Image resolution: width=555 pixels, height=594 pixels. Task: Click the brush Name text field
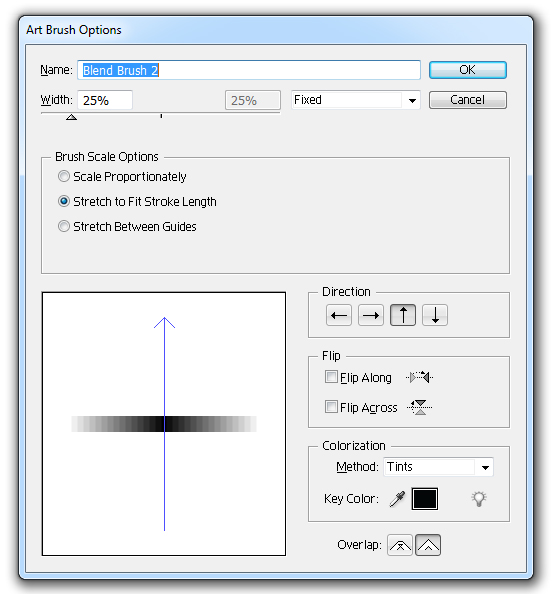tap(249, 70)
